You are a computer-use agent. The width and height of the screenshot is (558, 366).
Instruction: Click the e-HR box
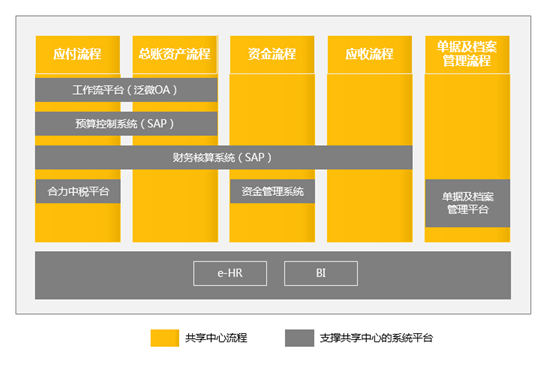tap(230, 273)
